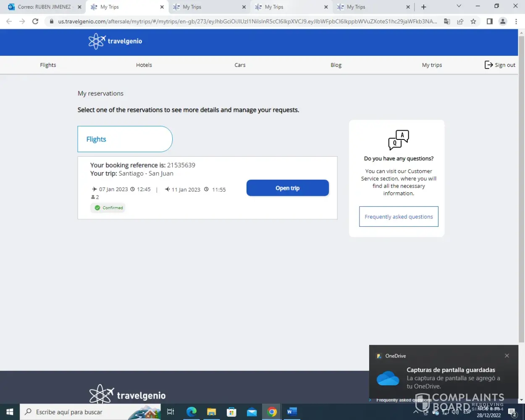Click the departure date '07 Jan 2023'
This screenshot has width=525, height=420.
[x=113, y=189]
